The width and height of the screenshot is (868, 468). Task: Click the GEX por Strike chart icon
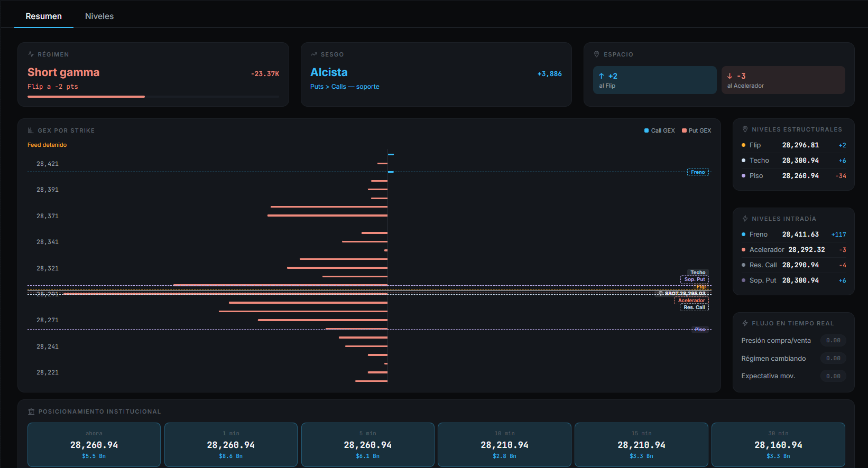[x=31, y=130]
